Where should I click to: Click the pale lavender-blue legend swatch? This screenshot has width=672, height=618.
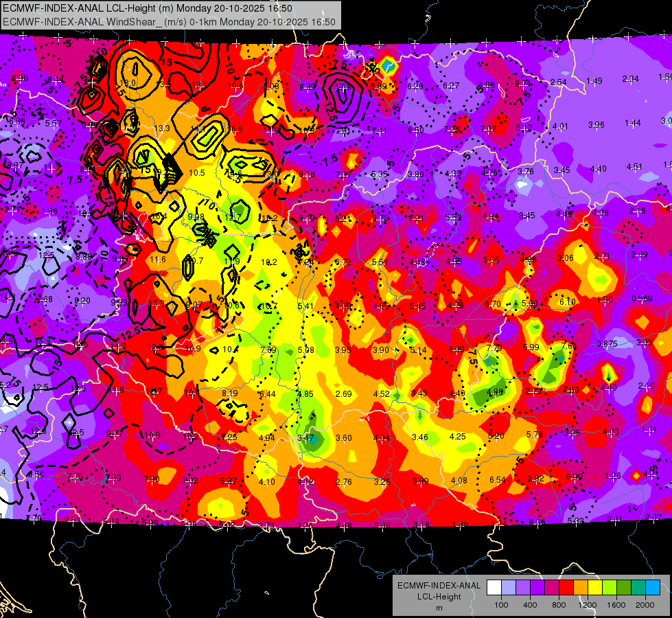509,588
